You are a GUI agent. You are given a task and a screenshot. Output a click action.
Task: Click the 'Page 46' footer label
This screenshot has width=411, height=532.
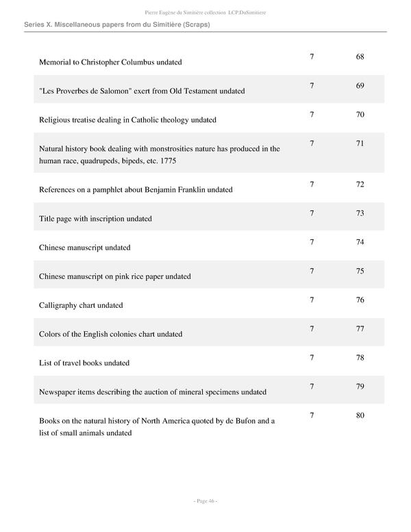205,501
